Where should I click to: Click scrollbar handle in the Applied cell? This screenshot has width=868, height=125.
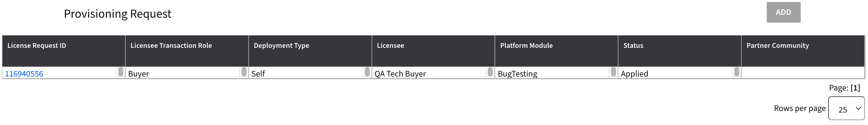coord(737,72)
